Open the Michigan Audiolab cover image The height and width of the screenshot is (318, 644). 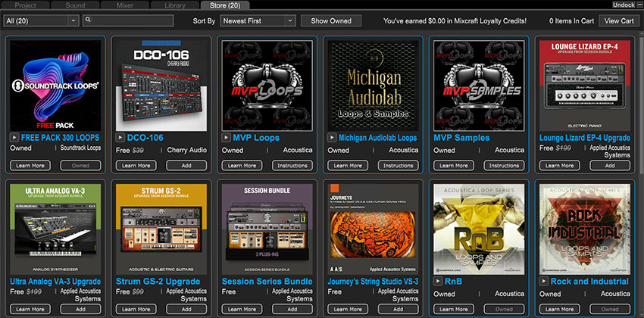pos(373,86)
